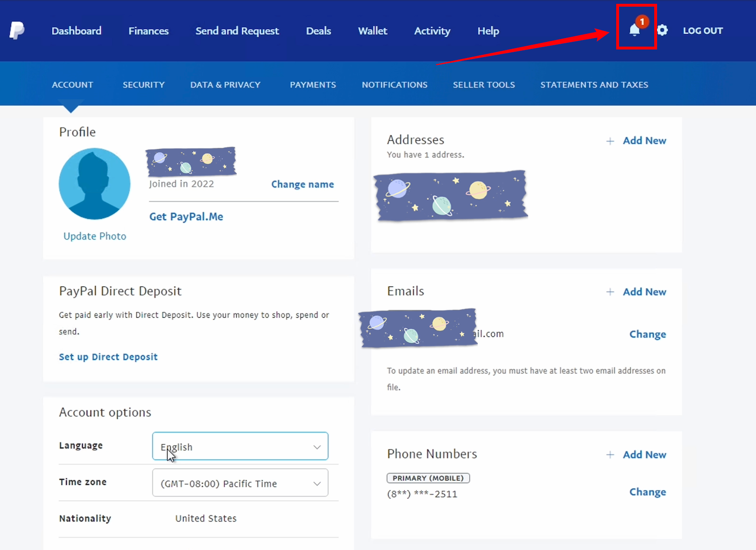756x550 pixels.
Task: Click the Change name link
Action: [302, 184]
